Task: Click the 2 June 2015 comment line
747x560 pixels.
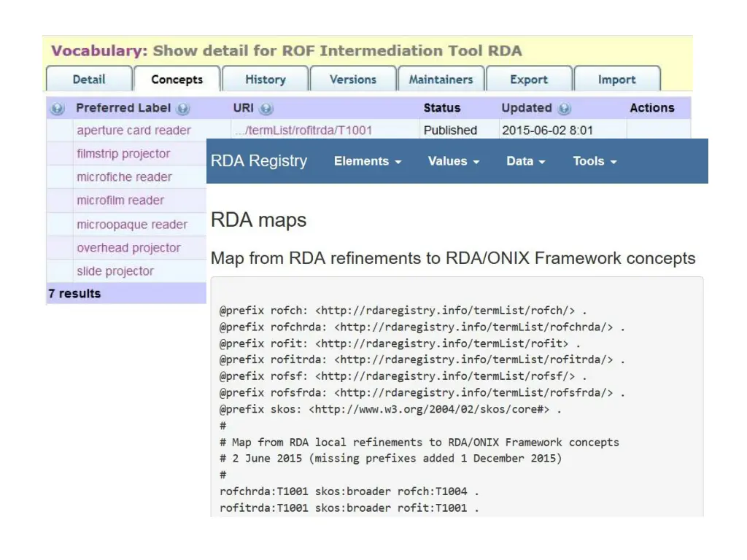Action: click(391, 458)
